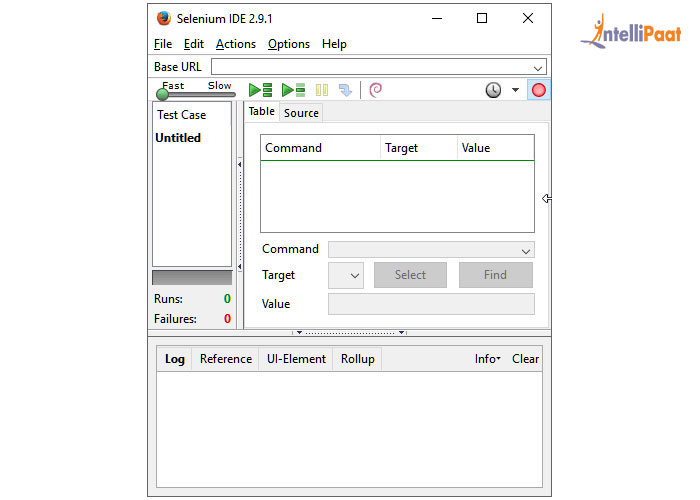The height and width of the screenshot is (500, 700).
Task: Expand the scheduler dropdown arrow
Action: 515,90
